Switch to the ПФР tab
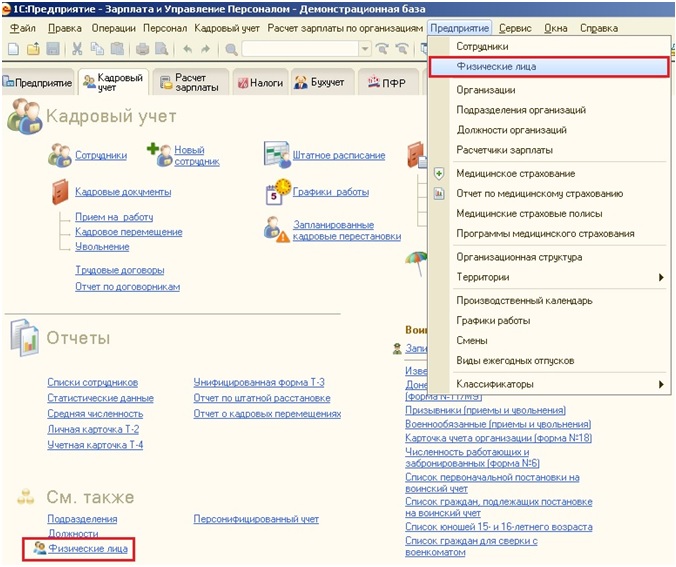676x567 pixels. (x=387, y=82)
